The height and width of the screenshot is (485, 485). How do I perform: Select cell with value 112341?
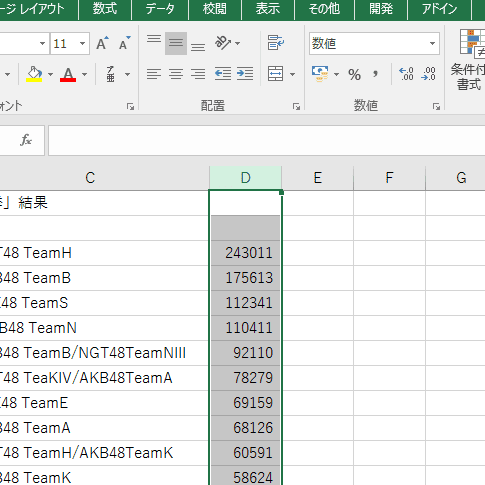(x=245, y=303)
